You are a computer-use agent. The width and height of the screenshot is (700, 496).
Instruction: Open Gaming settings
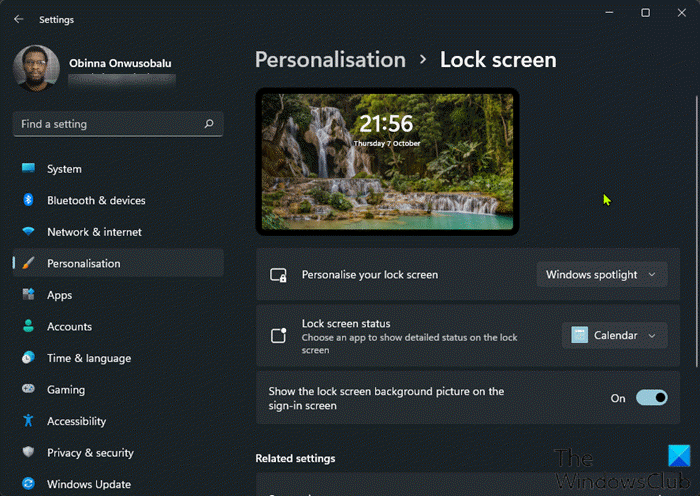click(118, 389)
